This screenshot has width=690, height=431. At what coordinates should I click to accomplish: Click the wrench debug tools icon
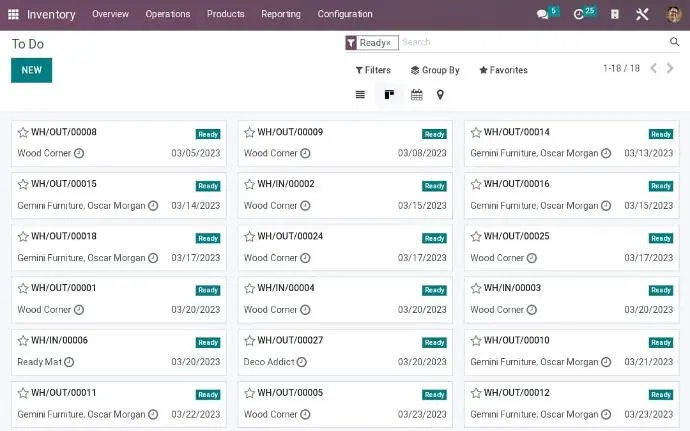(x=642, y=14)
